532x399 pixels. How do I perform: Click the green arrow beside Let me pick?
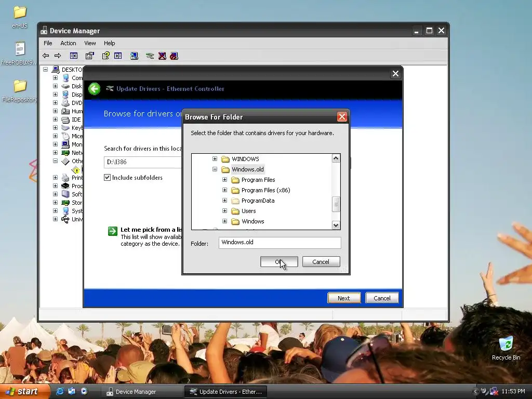(113, 231)
